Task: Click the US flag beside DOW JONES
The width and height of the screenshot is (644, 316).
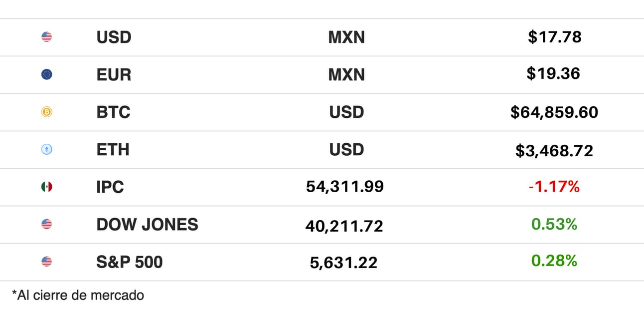Action: (46, 224)
